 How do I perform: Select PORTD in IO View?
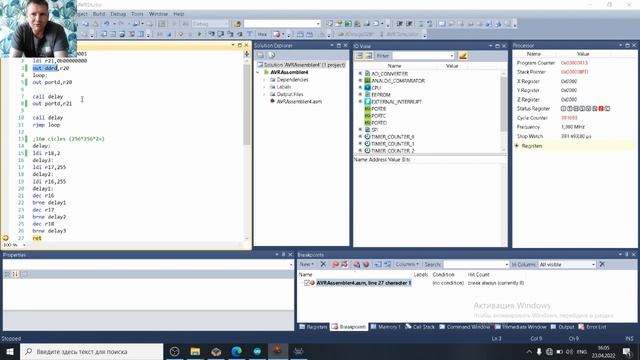(x=378, y=122)
